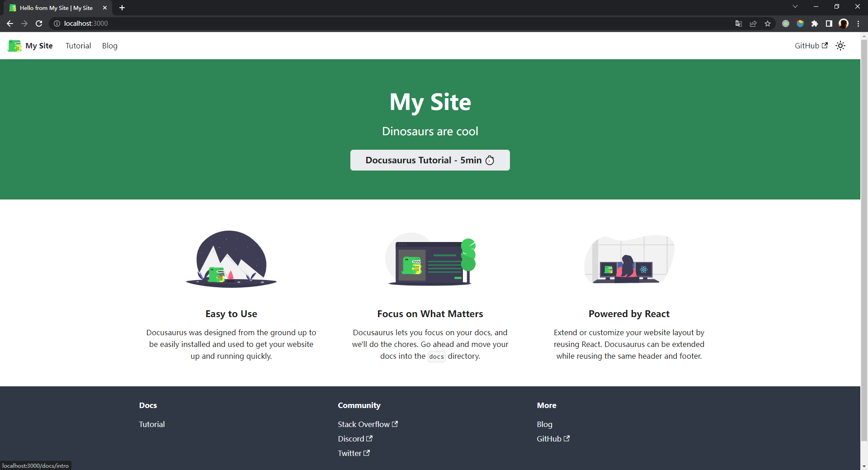Open the GitHub link in navbar

tap(811, 46)
